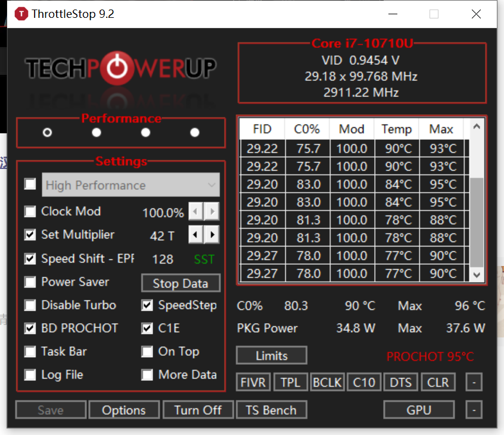Open the C10 C-states window

click(x=364, y=382)
